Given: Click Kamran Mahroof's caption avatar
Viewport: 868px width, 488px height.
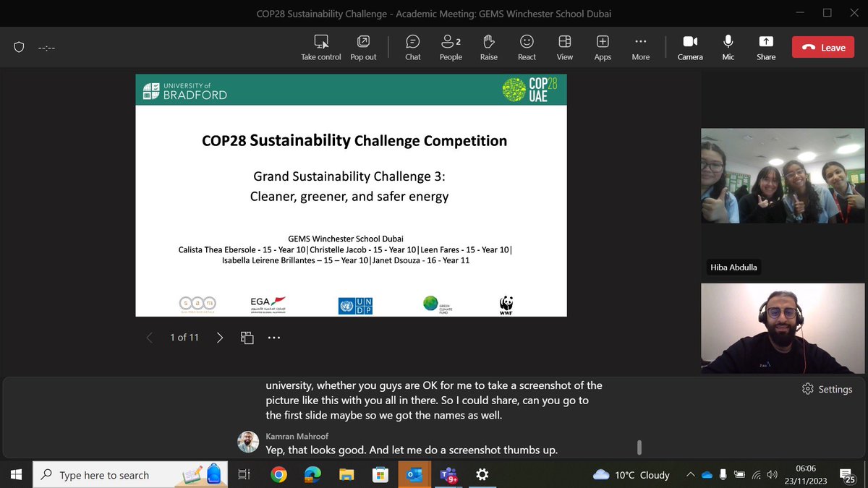Looking at the screenshot, I should pyautogui.click(x=247, y=442).
